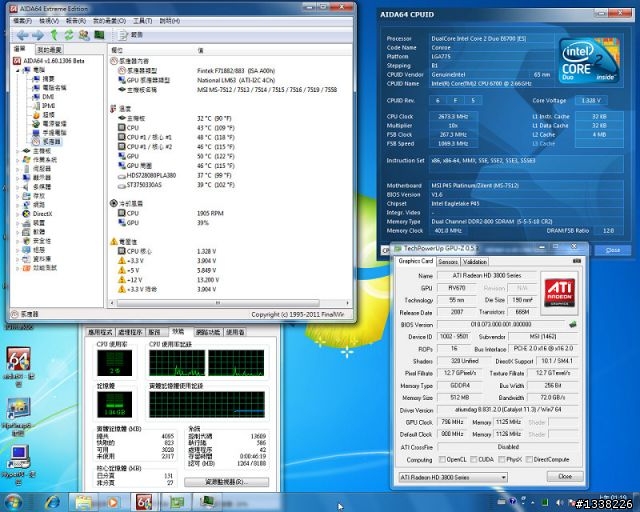Click the Resource Monitor (R)... button in Task Manager

coord(226,482)
